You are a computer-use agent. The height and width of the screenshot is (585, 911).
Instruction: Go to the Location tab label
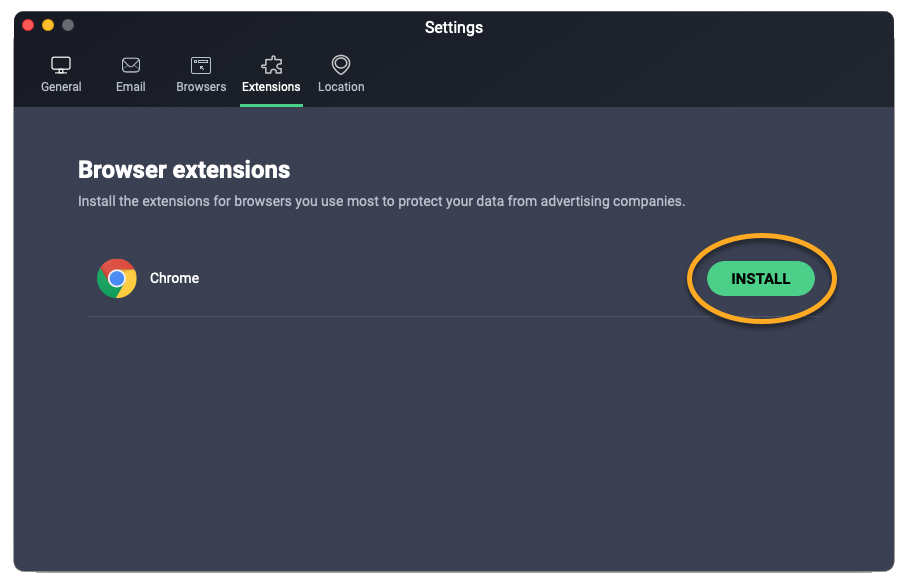point(341,87)
